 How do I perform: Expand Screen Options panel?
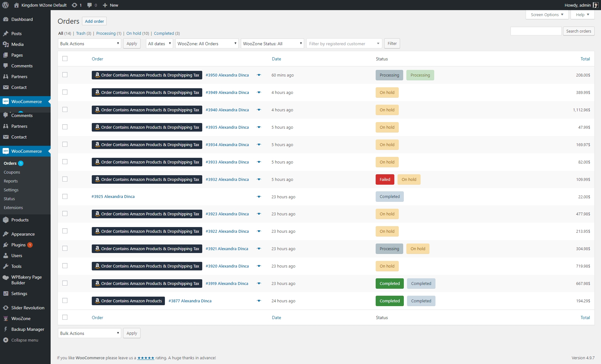547,15
